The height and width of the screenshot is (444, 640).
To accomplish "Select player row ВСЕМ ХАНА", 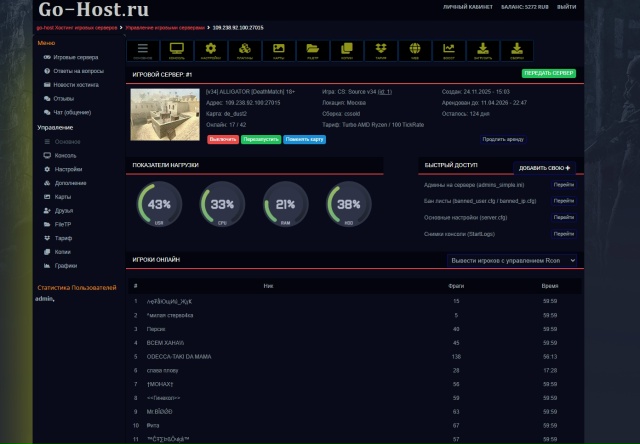I will point(355,343).
